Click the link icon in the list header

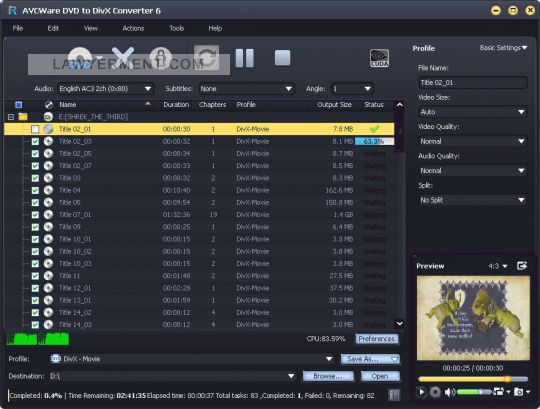[49, 105]
